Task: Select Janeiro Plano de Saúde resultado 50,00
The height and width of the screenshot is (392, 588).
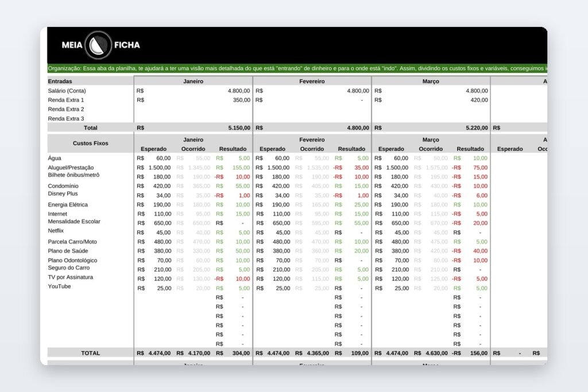Action: (x=243, y=251)
